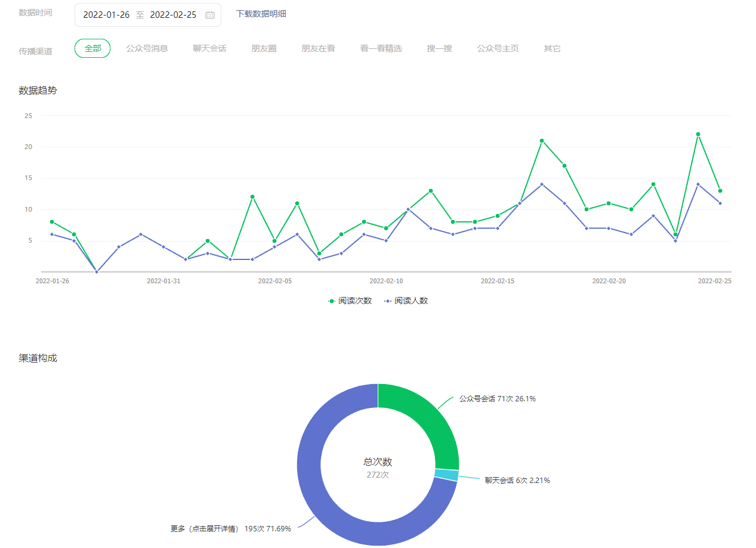The height and width of the screenshot is (548, 756).
Task: Open the 看一看精选 channel tab
Action: (381, 48)
